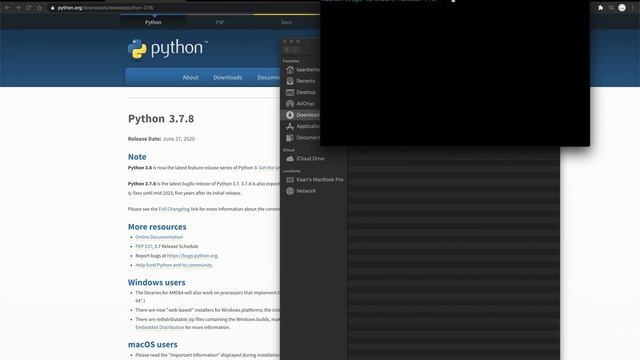This screenshot has width=640, height=360.
Task: Open the Downloads menu on python.org
Action: pos(227,77)
